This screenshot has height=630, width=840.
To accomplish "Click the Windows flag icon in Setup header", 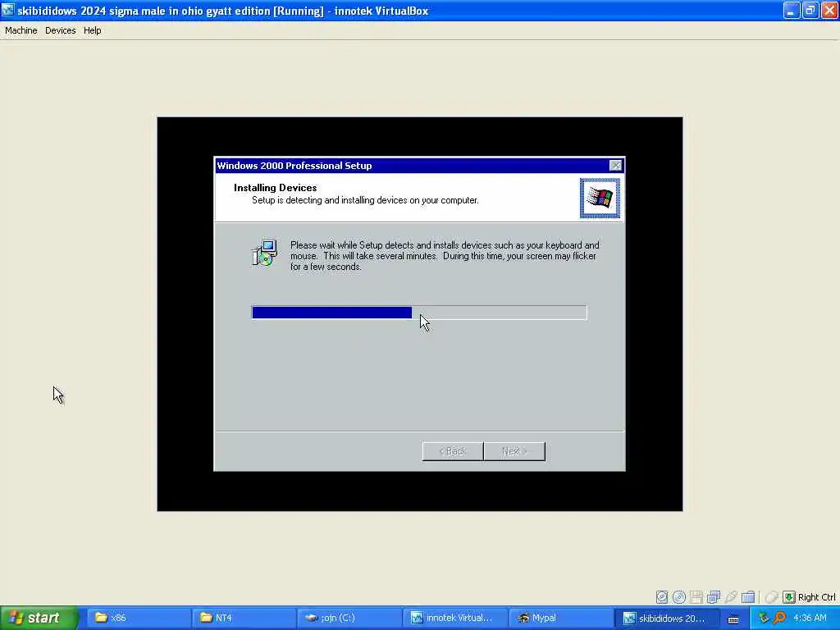I will tap(600, 199).
